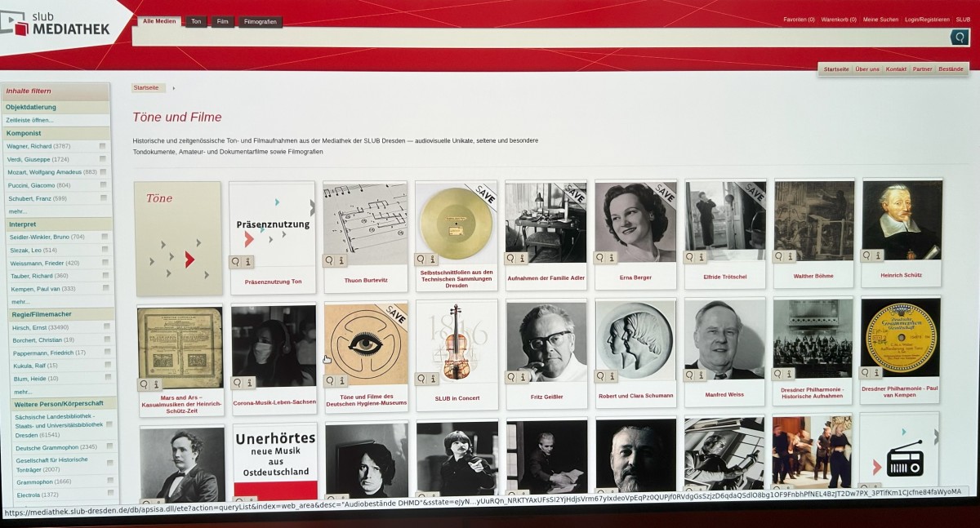The width and height of the screenshot is (980, 528).
Task: Open Über uns in navigation bar
Action: click(867, 69)
